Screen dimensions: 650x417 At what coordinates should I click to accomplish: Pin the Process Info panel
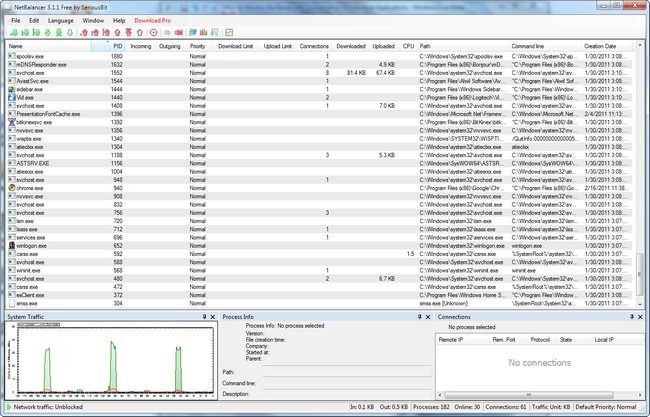[420, 317]
